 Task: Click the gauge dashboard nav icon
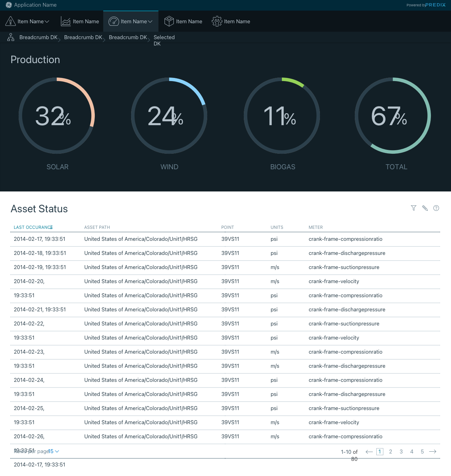113,22
